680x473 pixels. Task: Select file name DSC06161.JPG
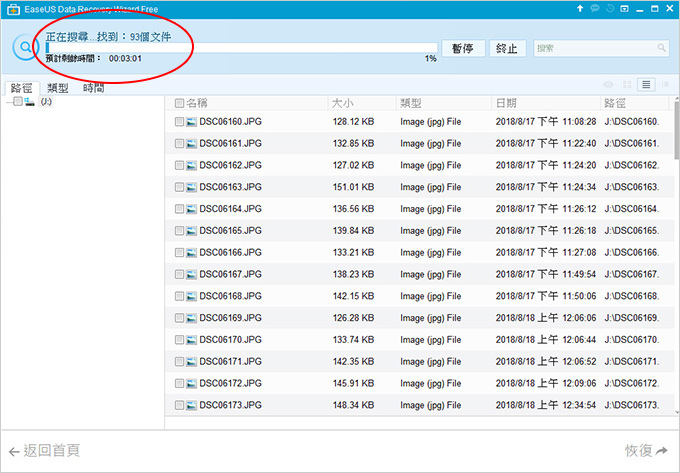coord(230,144)
